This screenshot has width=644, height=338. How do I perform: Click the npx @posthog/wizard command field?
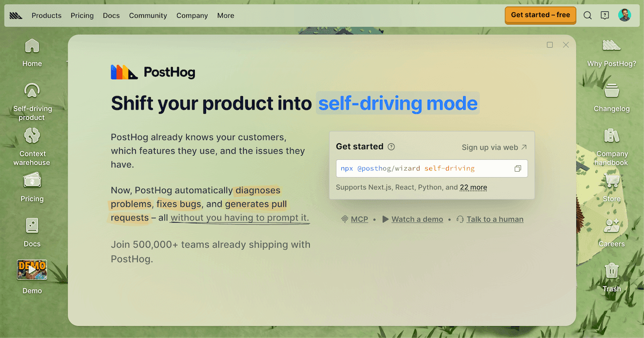pyautogui.click(x=432, y=168)
